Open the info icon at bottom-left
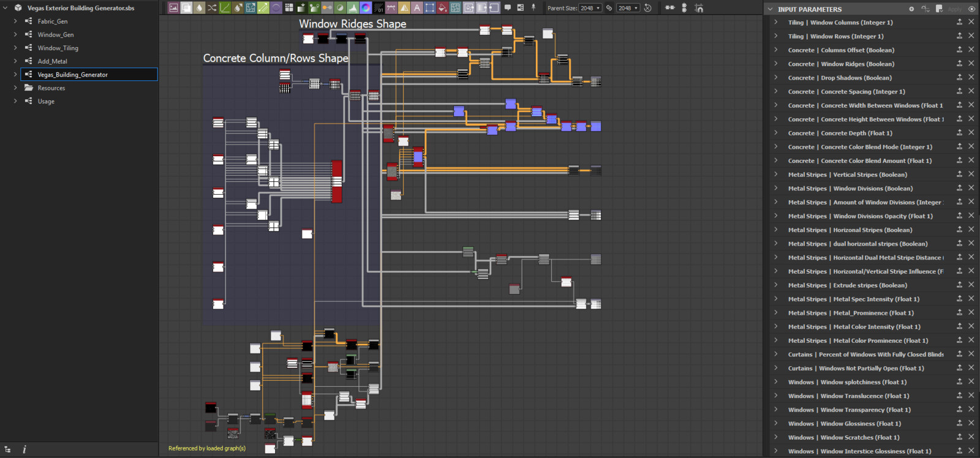Viewport: 980px width, 458px height. [x=24, y=449]
